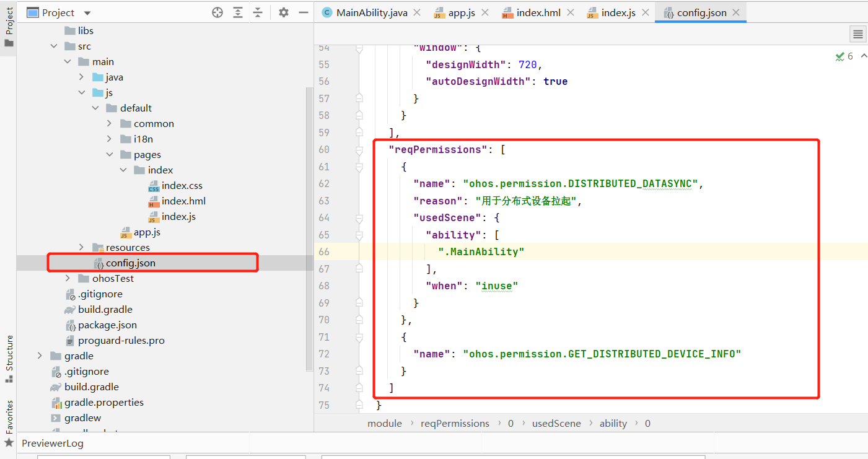
Task: Click the fold marker on line 60
Action: [x=359, y=150]
